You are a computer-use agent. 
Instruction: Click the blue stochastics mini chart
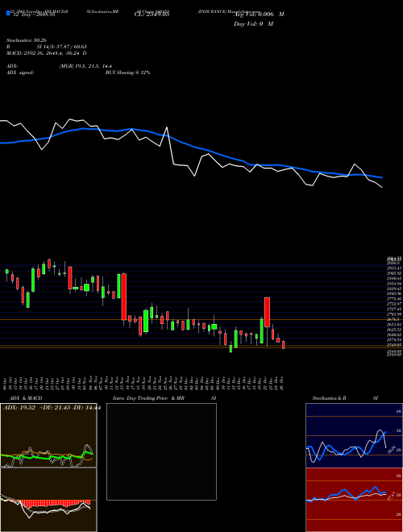[x=354, y=435]
